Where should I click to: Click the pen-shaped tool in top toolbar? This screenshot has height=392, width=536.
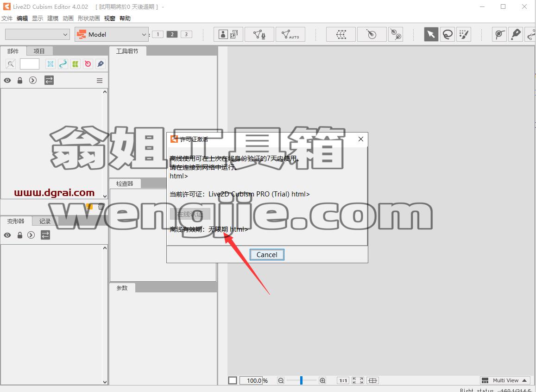pos(516,34)
